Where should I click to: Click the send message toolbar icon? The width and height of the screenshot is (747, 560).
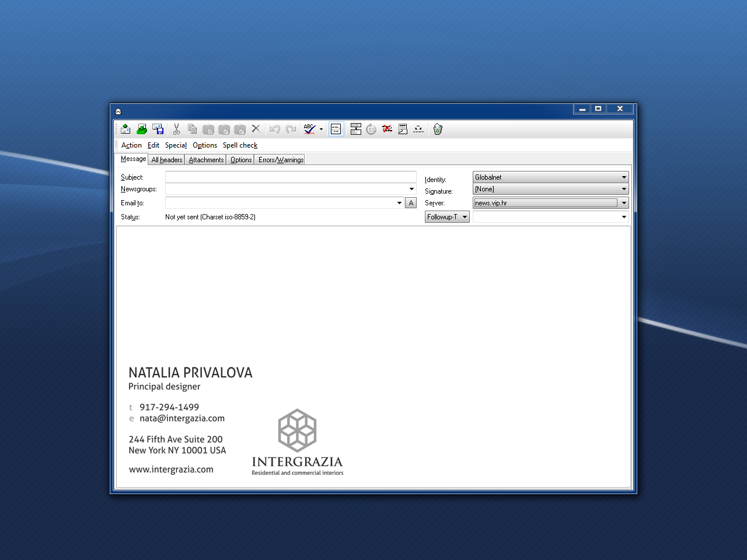pyautogui.click(x=125, y=129)
